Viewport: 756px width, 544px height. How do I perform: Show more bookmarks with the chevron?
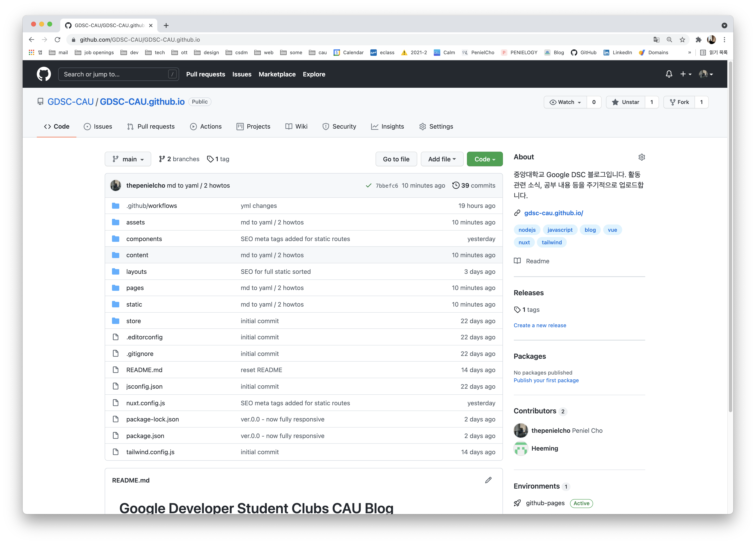coord(690,52)
